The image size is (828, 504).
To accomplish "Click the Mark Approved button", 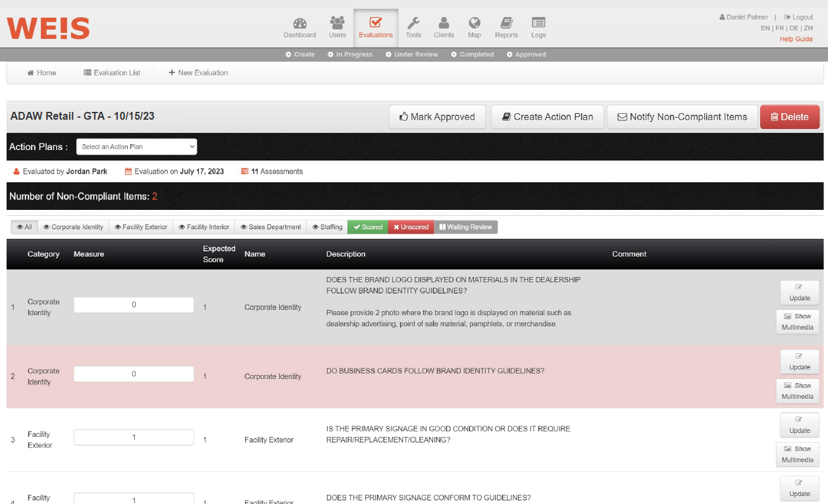I will (437, 117).
